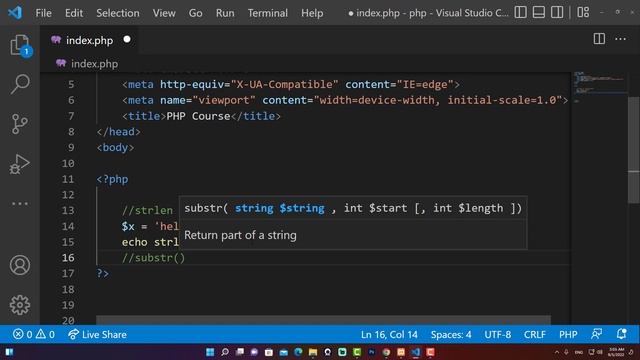640x360 pixels.
Task: Open the View menu
Action: [x=164, y=13]
